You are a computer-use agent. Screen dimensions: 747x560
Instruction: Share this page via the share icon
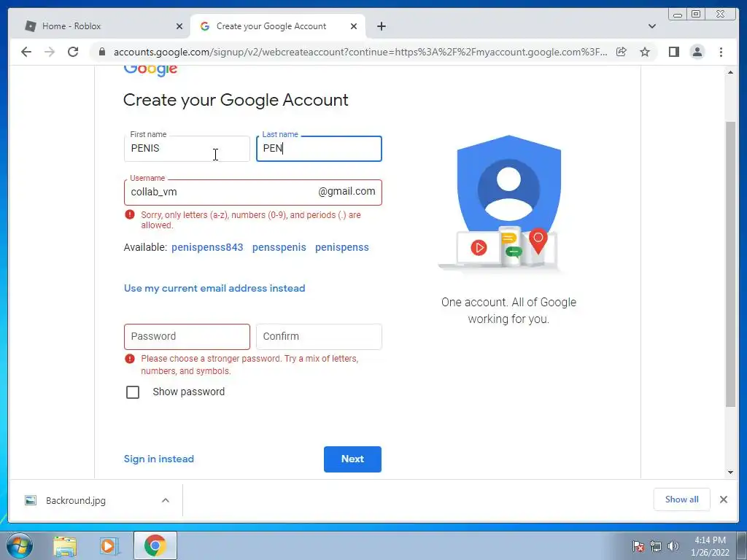[x=622, y=52]
